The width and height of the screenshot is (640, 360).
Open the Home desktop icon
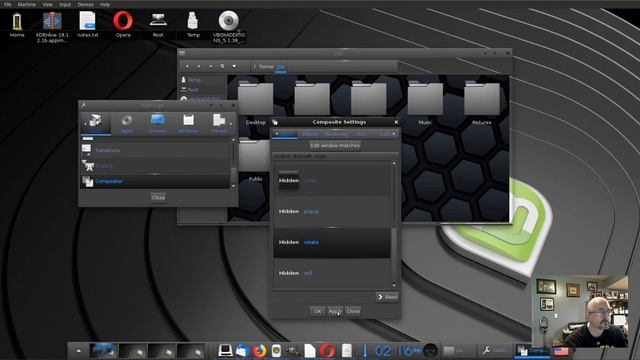[x=17, y=24]
